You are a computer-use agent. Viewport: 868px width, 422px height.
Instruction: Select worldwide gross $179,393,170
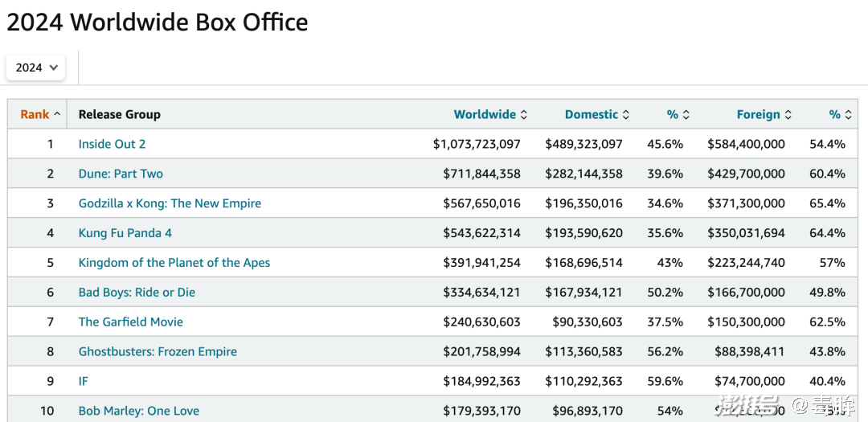(x=481, y=411)
